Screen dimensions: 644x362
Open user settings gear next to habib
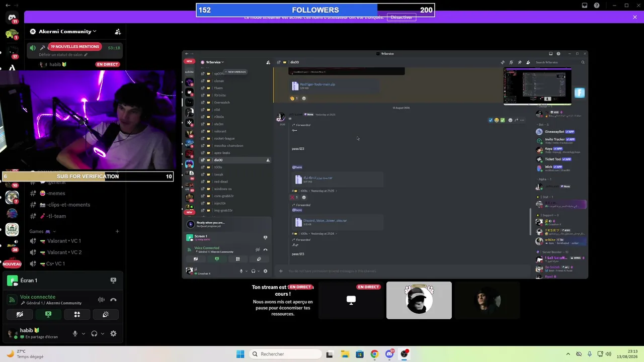pos(113,333)
